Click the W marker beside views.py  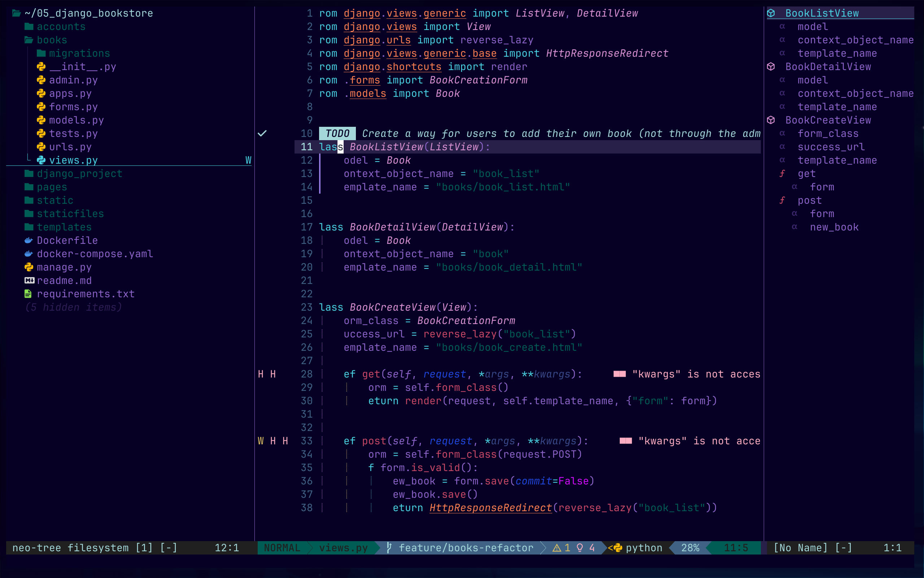[249, 160]
